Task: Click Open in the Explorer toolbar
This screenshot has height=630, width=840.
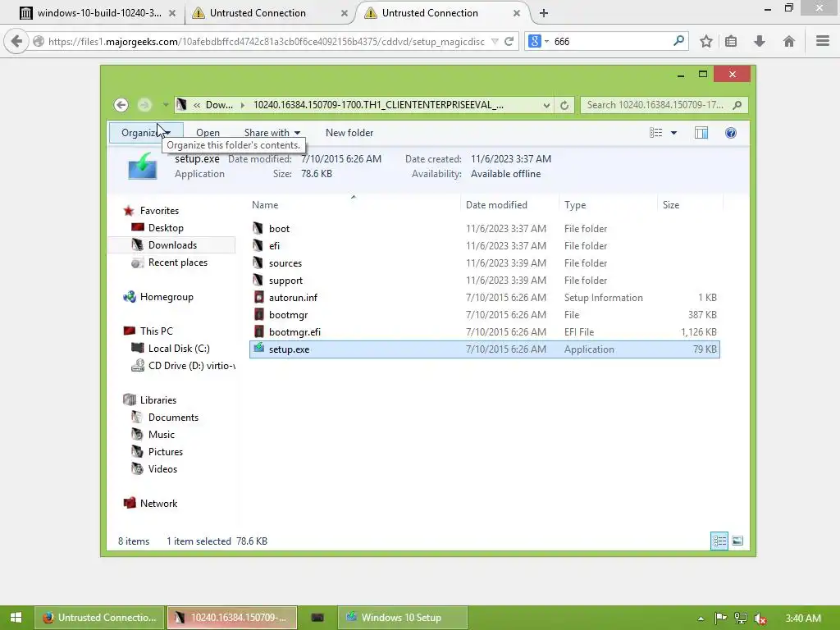Action: tap(208, 132)
